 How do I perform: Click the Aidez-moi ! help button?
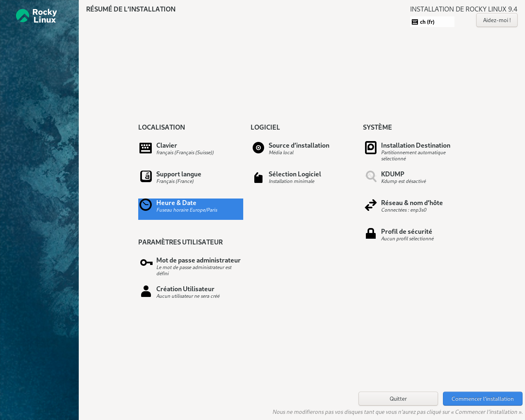(497, 20)
